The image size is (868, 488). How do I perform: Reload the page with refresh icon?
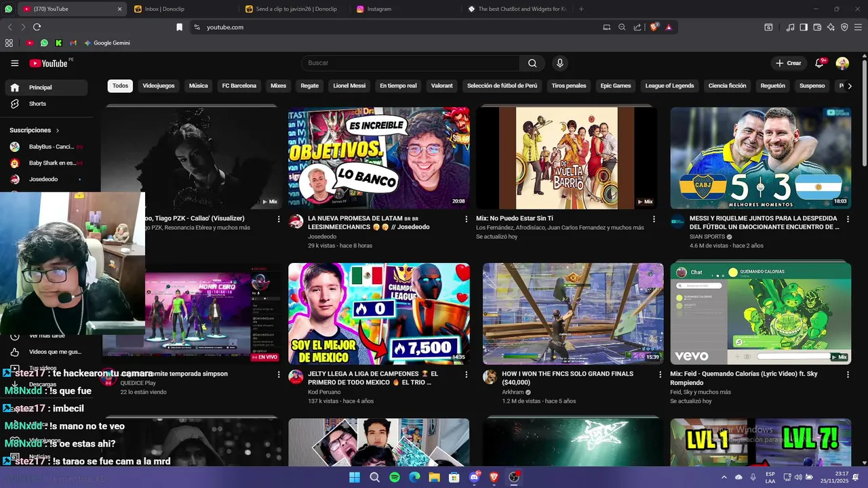[37, 27]
